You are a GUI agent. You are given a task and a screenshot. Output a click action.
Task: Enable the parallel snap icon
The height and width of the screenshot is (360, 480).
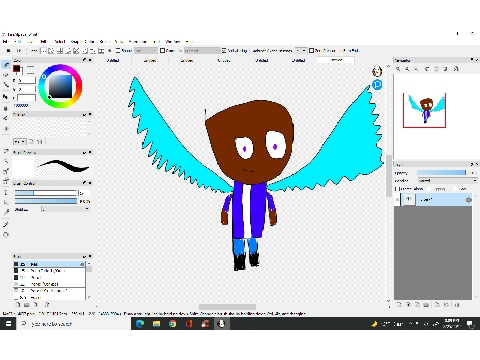(x=51, y=51)
